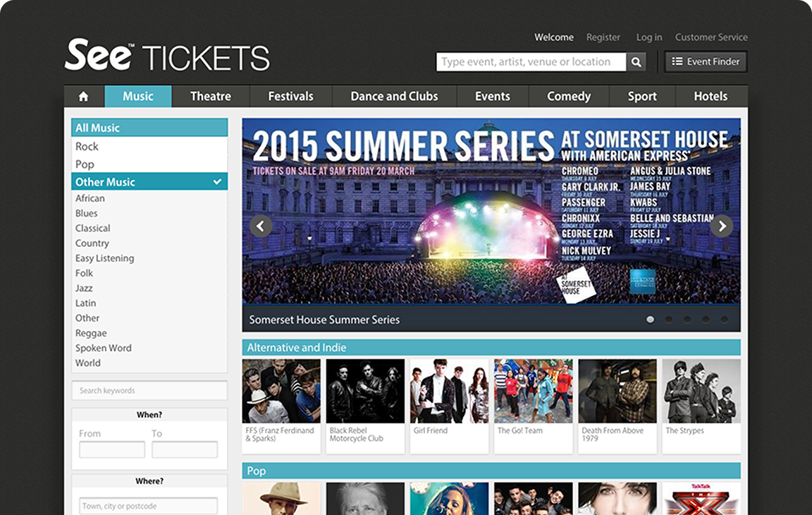
Task: Click the Jazz genre link
Action: (x=84, y=288)
